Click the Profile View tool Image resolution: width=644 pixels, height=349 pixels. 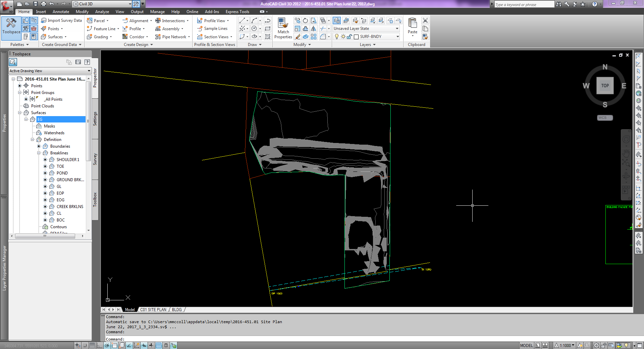pos(214,20)
